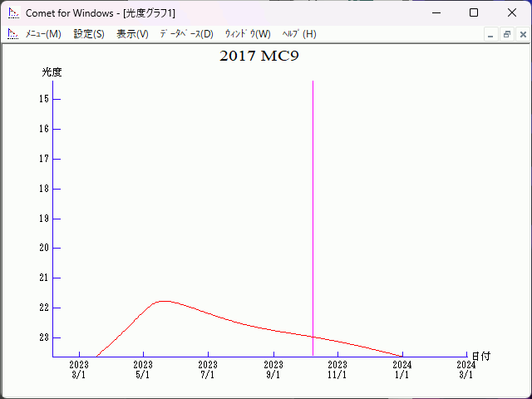Close the Comet for Windows application
532x399 pixels.
[512, 12]
